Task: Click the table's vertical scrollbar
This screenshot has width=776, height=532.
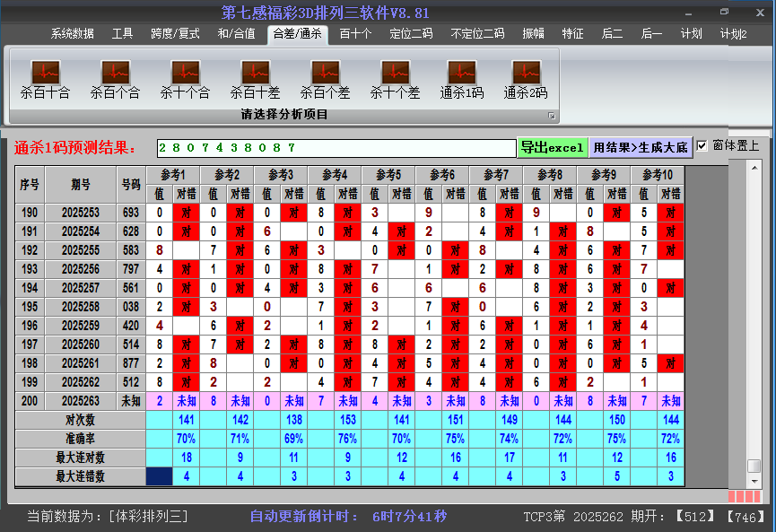Action: (754, 314)
